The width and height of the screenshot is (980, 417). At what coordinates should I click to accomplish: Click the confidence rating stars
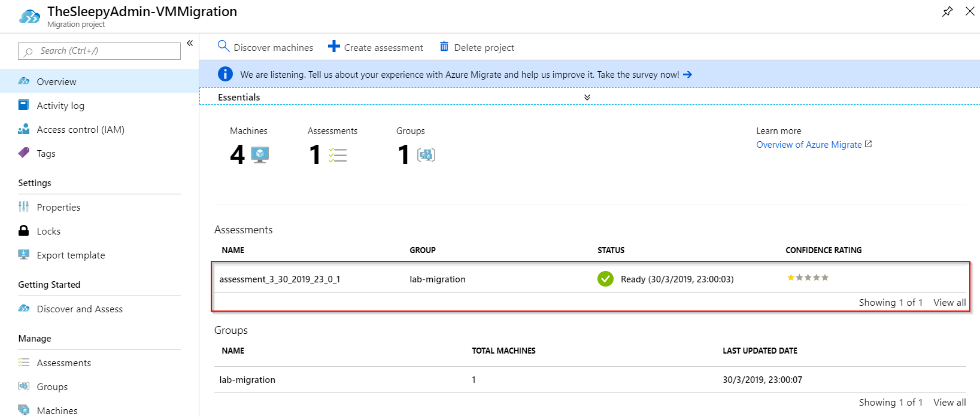(x=808, y=278)
